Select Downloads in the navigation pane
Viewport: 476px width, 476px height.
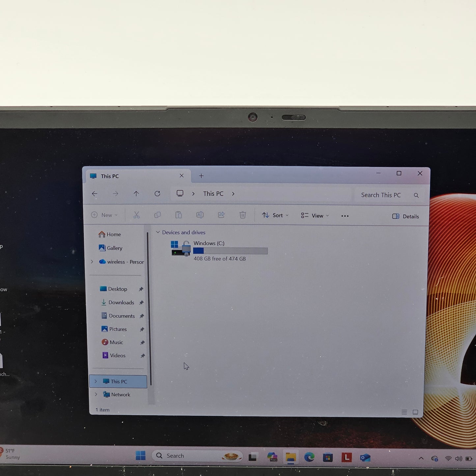121,302
